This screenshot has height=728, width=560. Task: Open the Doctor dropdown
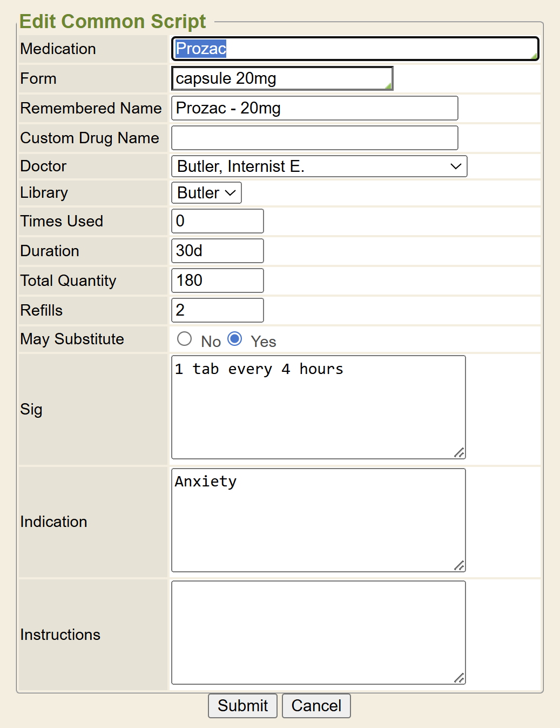319,166
